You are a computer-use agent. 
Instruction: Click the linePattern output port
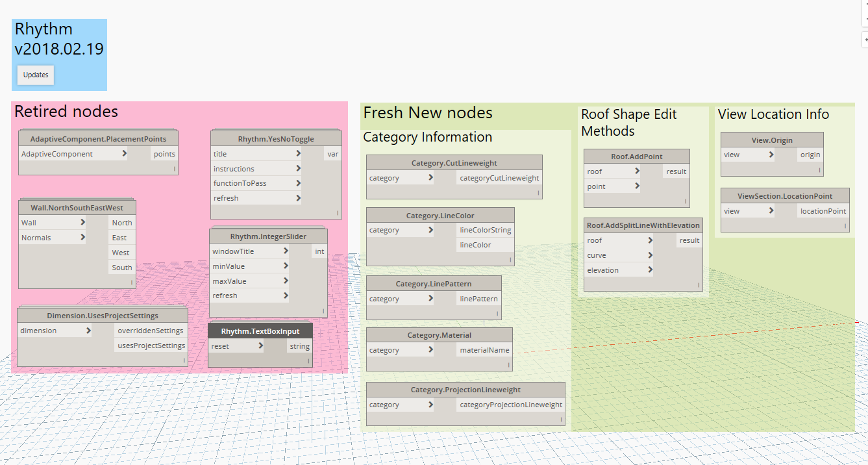(479, 299)
